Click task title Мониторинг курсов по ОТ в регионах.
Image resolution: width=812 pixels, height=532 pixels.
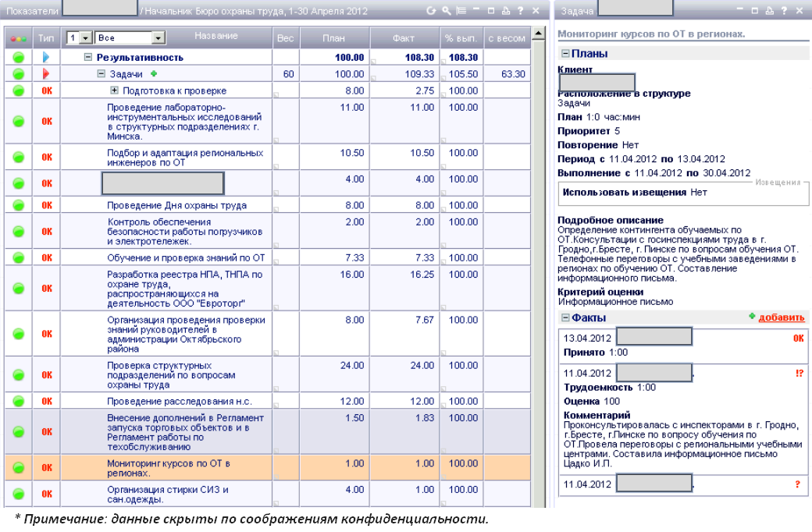[651, 34]
